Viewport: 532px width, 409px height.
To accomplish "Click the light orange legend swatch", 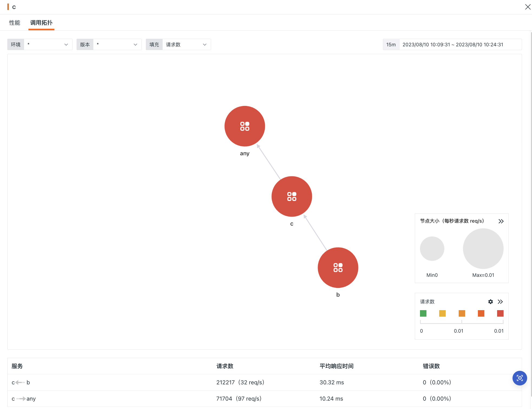I will coord(462,313).
